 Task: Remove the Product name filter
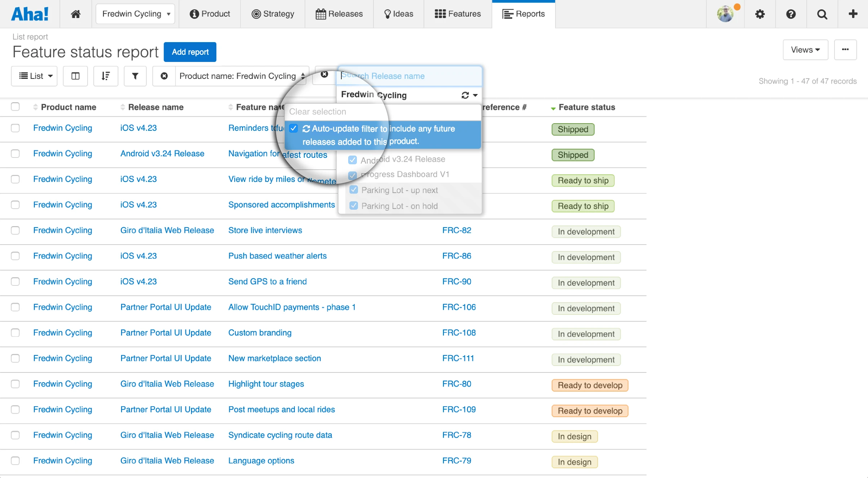[164, 76]
